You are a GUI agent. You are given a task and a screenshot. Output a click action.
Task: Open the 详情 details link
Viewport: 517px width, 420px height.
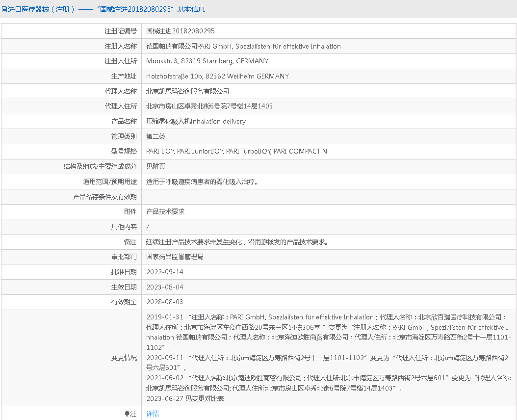pos(153,414)
